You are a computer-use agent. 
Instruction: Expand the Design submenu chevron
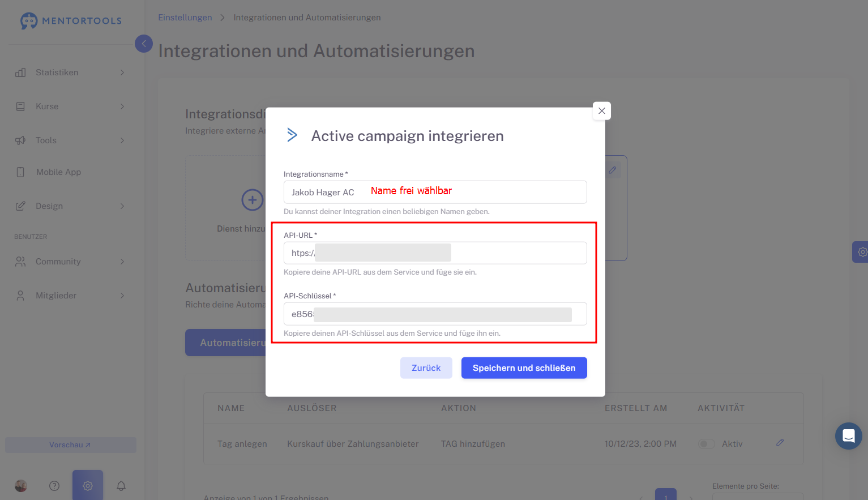click(122, 206)
